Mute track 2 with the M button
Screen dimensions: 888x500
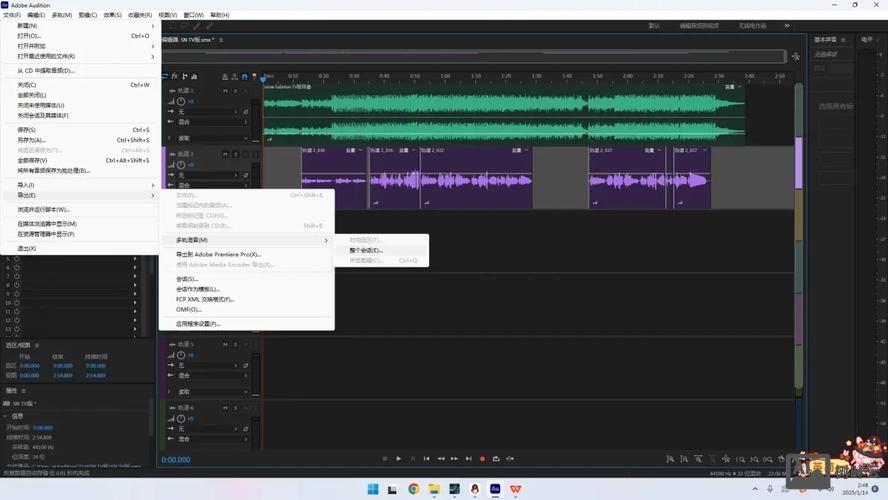(x=225, y=154)
